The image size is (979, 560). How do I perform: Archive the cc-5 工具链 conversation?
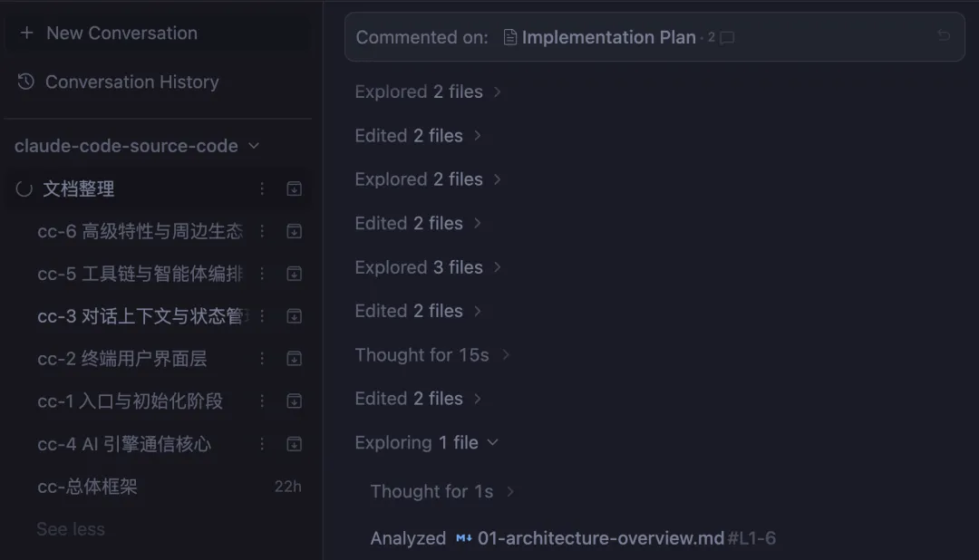294,274
